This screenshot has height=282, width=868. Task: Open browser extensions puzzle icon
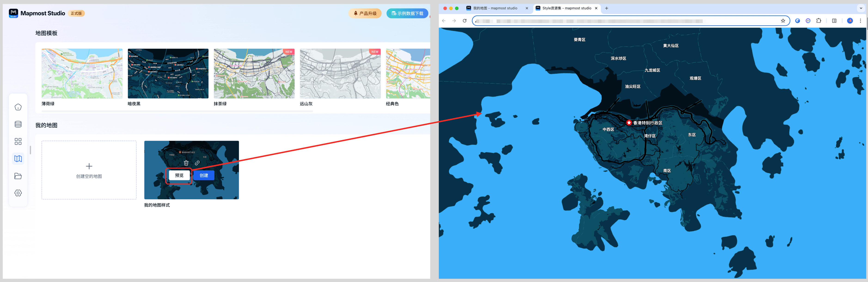819,21
